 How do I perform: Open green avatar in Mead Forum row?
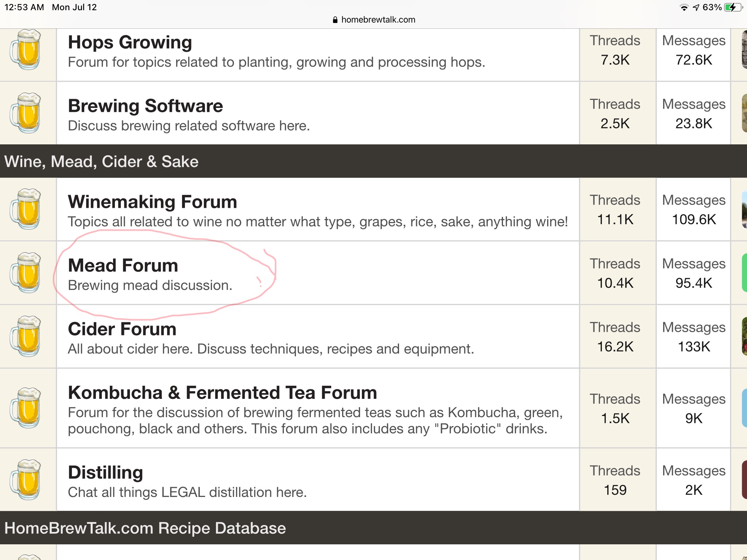pos(744,273)
